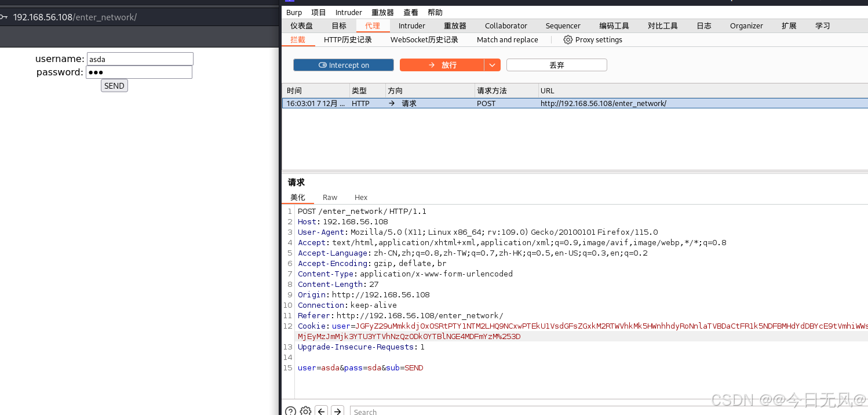
Task: Open the 项目 menu
Action: pos(319,12)
